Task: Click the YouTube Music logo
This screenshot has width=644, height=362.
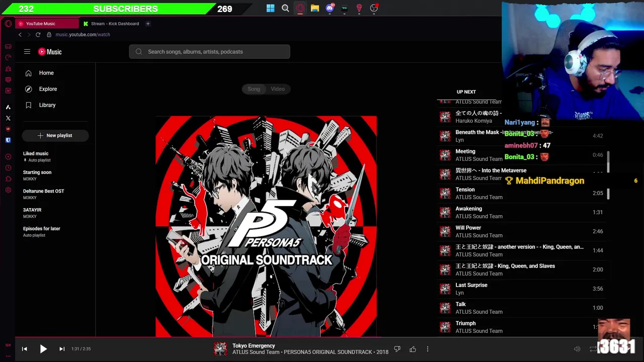Action: [50, 52]
